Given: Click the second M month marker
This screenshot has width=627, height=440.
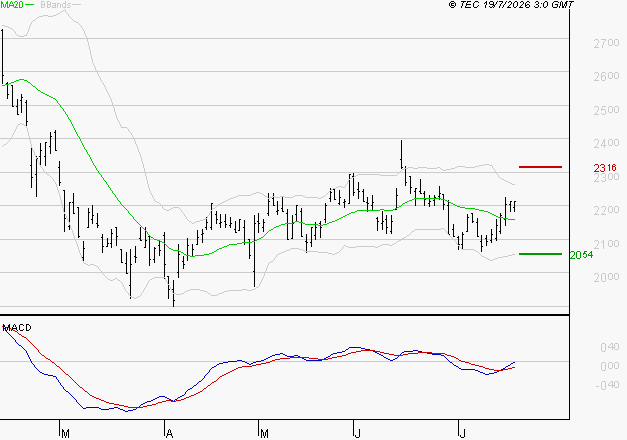Looking at the screenshot, I should [x=264, y=434].
